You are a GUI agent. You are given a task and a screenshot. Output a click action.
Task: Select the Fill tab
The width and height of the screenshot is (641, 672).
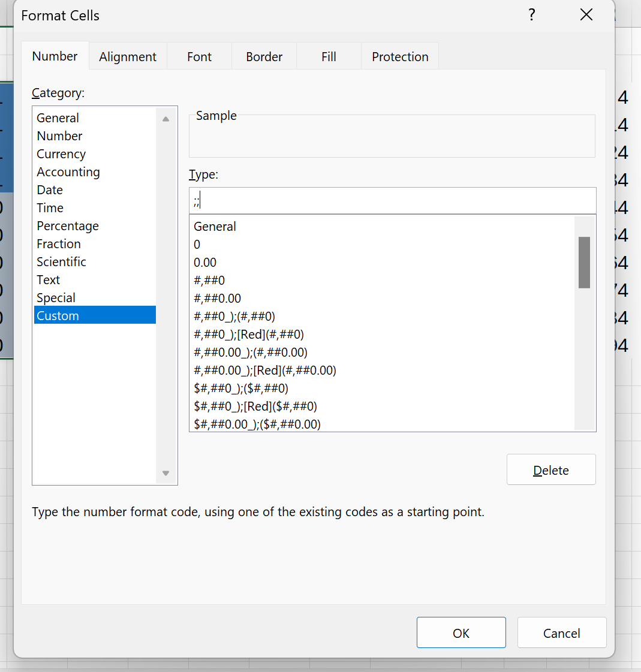[329, 57]
